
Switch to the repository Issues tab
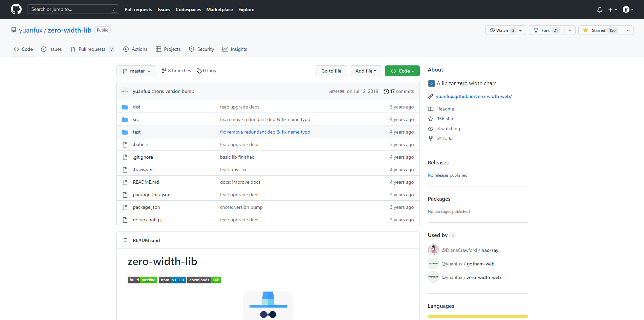click(x=51, y=49)
